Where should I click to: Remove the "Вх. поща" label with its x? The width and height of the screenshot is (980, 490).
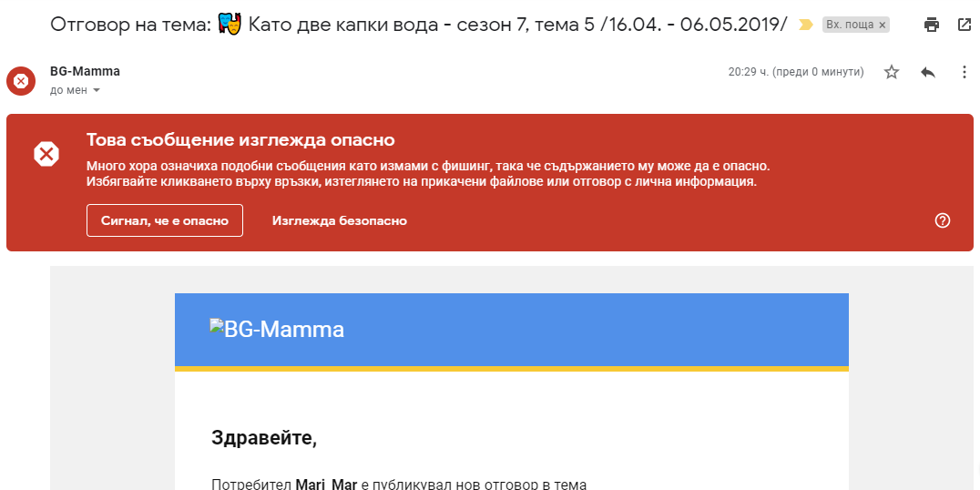[882, 26]
